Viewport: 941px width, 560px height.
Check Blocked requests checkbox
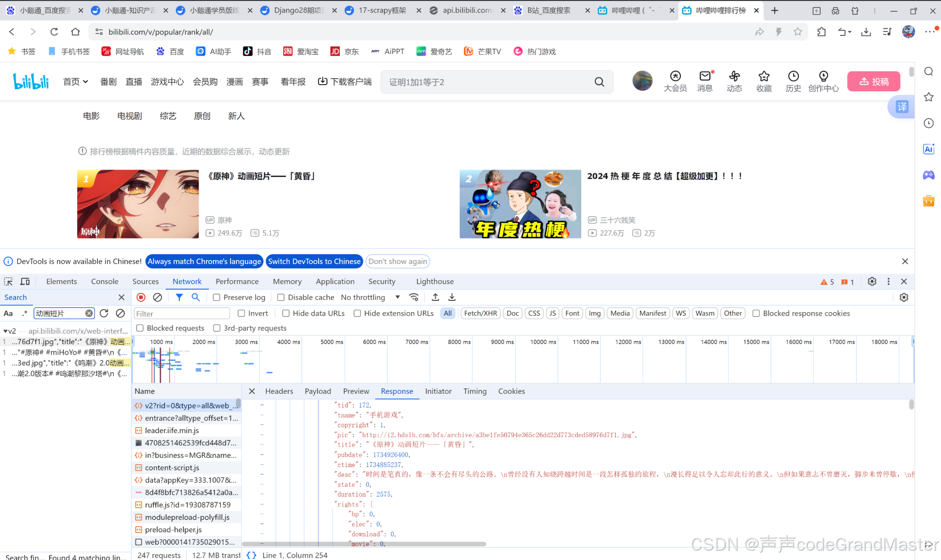pos(140,328)
